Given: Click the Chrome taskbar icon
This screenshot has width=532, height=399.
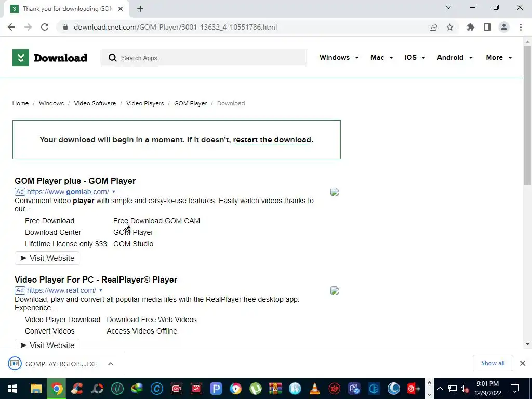Looking at the screenshot, I should click(x=57, y=389).
